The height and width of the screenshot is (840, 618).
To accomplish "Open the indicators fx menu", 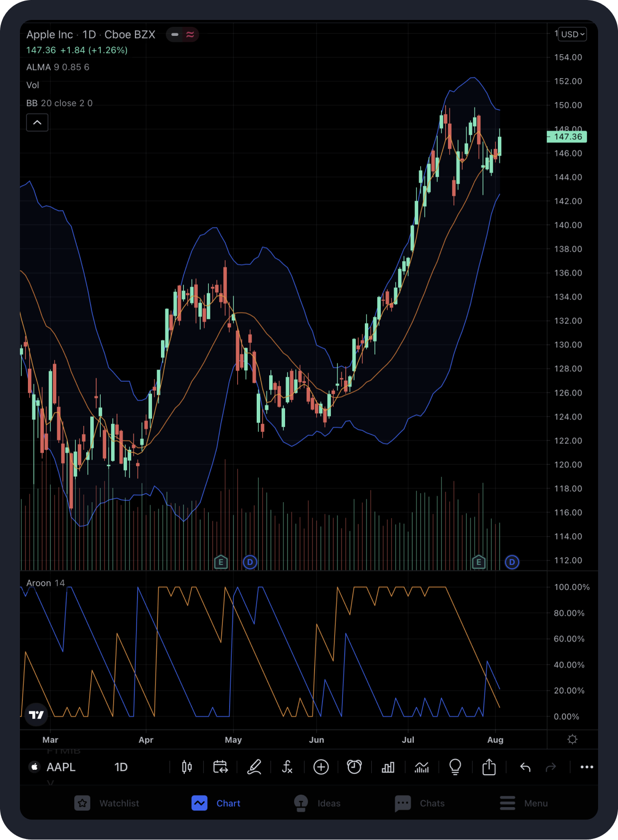I will point(287,767).
